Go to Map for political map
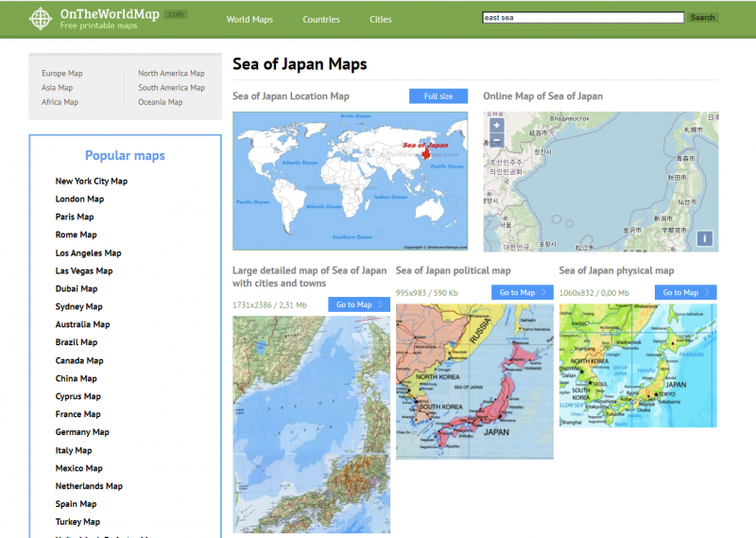Screen dimensions: 756x538 click(522, 293)
